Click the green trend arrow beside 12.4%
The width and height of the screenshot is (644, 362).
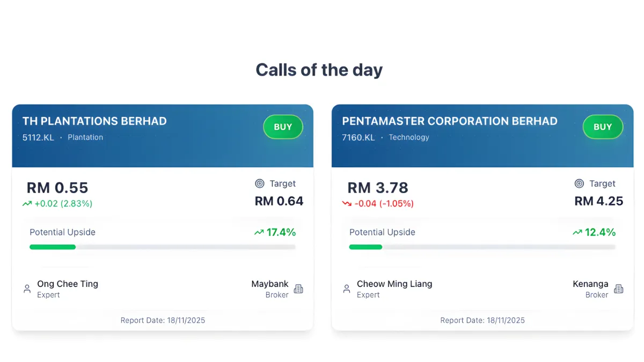[x=577, y=232]
